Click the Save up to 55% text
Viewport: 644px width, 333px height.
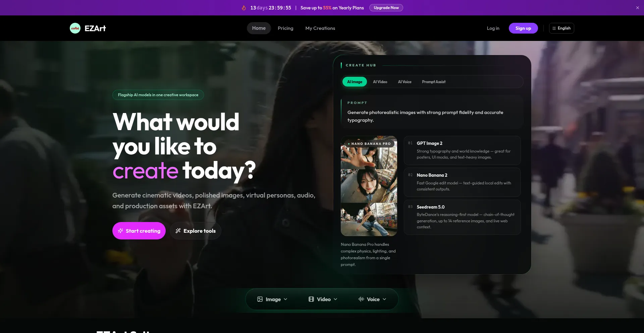click(x=332, y=8)
